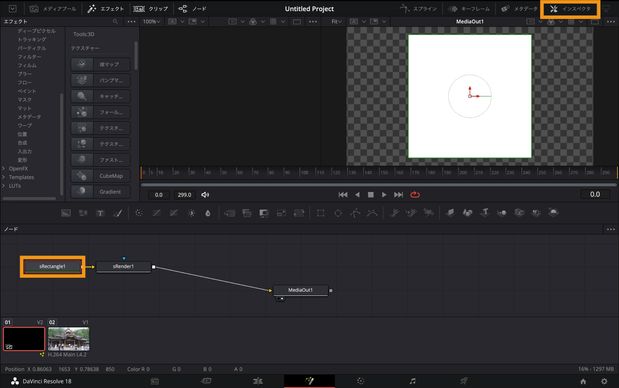The height and width of the screenshot is (388, 619).
Task: Toggle the ノード panel button
Action: pos(192,9)
